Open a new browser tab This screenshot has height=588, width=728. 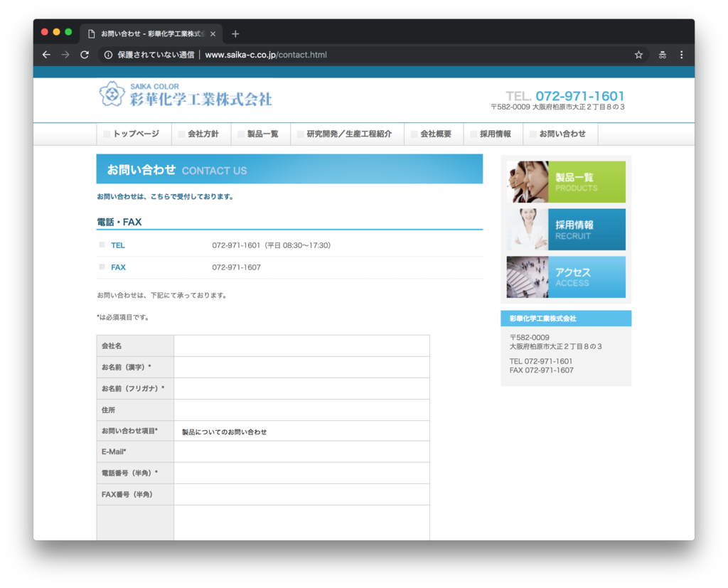[235, 34]
